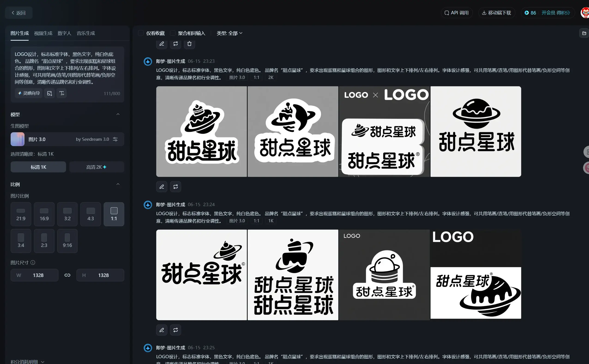Open the folder icon at top right

584,33
